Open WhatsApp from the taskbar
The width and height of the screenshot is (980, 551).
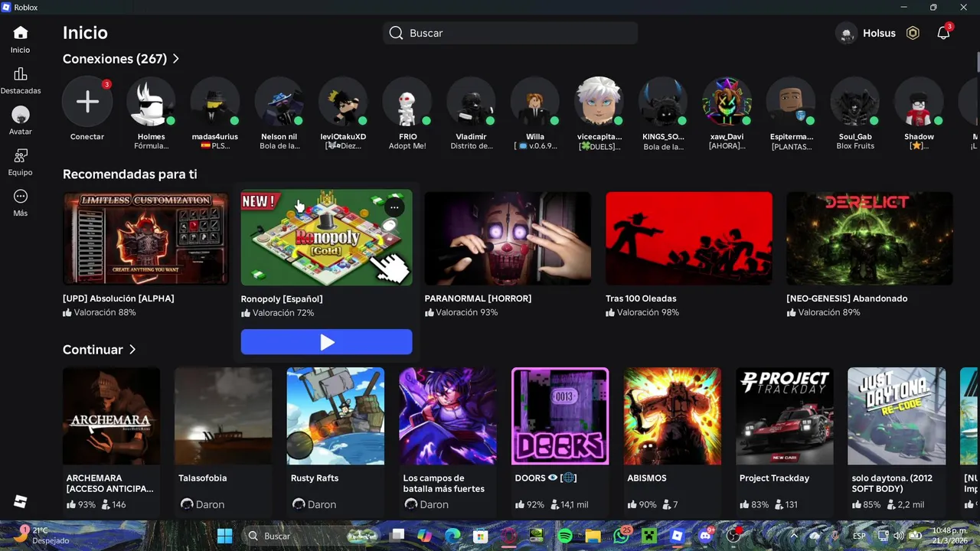621,536
